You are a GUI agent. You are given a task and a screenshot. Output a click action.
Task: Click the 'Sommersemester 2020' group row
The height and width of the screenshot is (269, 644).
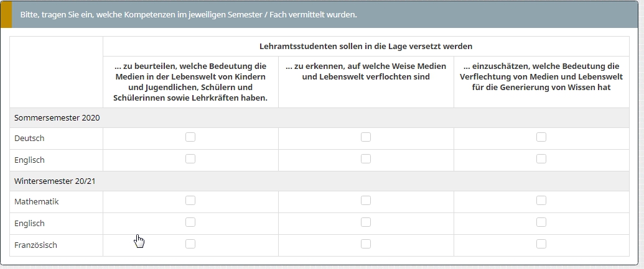point(57,117)
